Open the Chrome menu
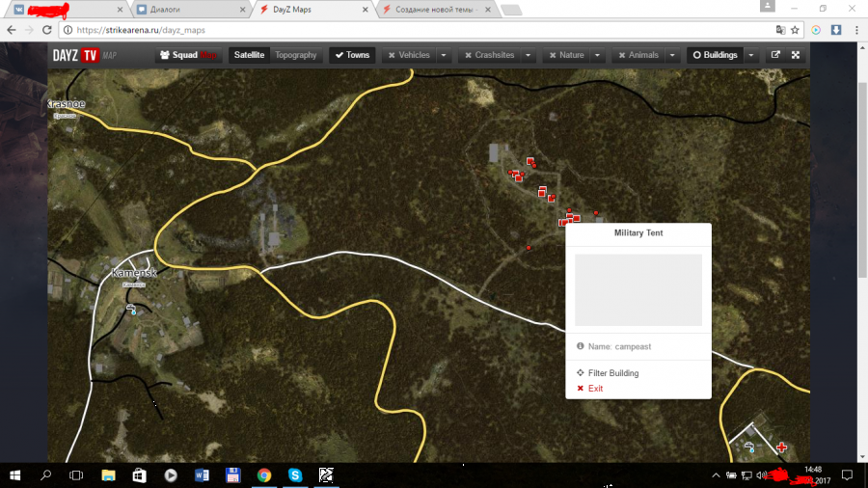 point(856,30)
